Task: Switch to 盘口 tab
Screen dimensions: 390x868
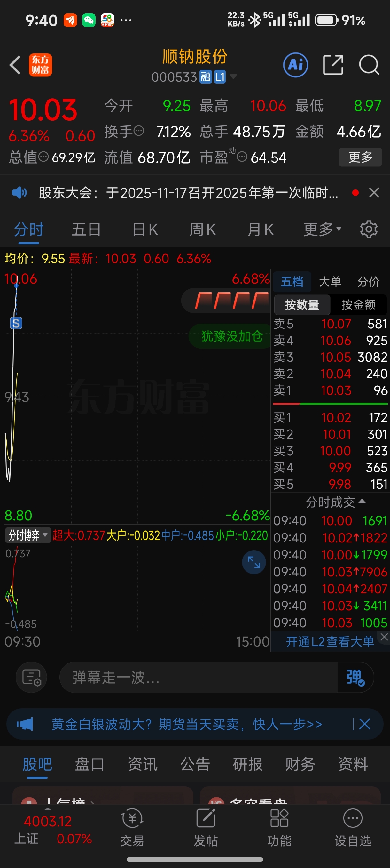Action: (x=90, y=764)
